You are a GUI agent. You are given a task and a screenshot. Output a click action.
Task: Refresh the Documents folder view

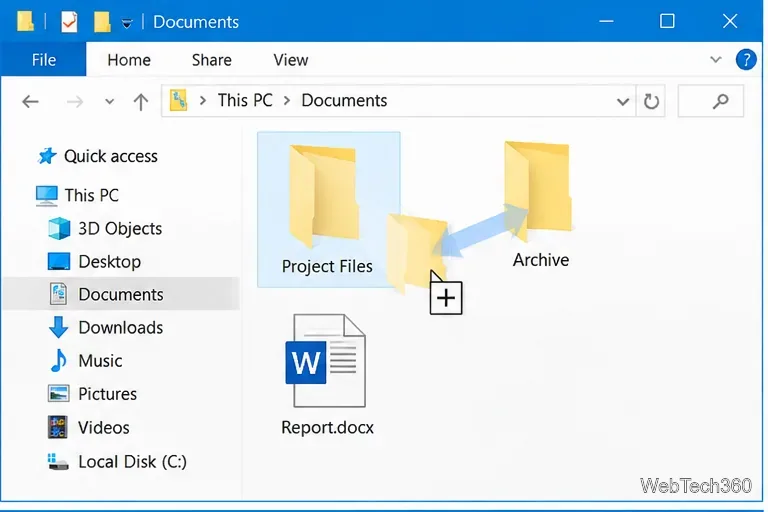(651, 101)
